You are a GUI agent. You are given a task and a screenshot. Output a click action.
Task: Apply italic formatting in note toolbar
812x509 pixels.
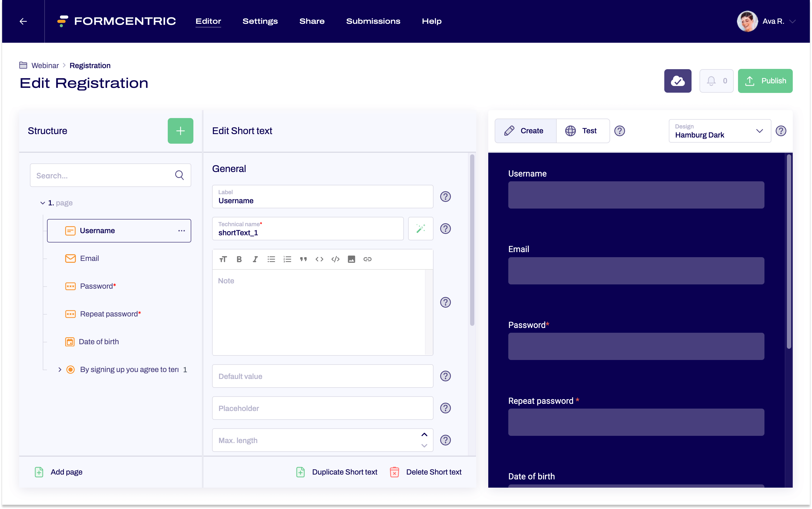coord(255,259)
